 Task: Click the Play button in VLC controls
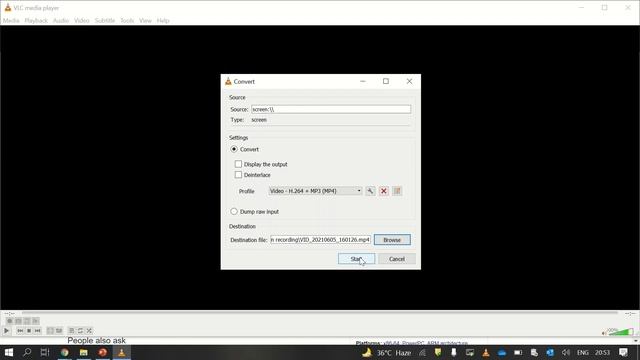click(7, 331)
